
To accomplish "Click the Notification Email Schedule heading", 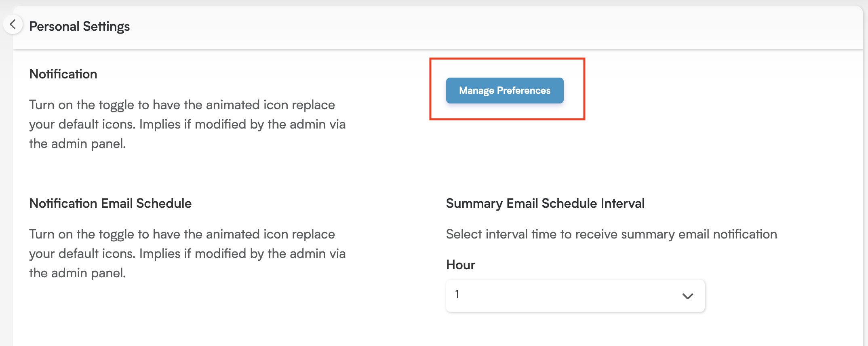I will tap(110, 203).
